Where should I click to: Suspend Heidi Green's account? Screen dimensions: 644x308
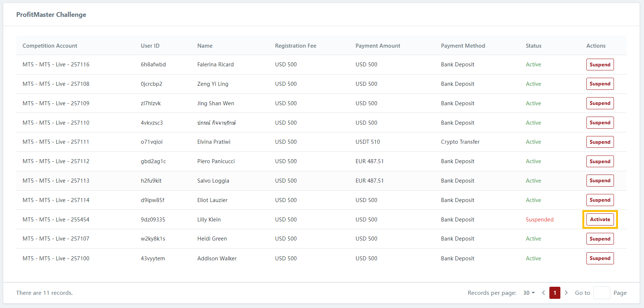pyautogui.click(x=600, y=239)
